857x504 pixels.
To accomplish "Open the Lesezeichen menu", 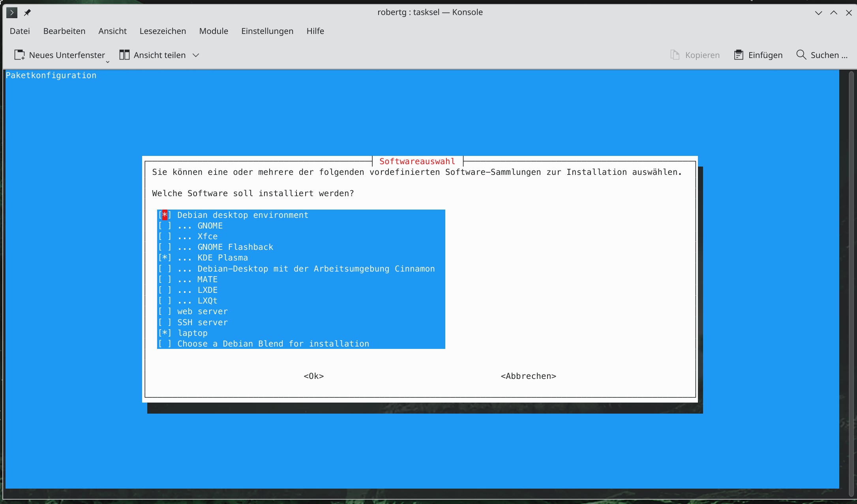I will 163,31.
